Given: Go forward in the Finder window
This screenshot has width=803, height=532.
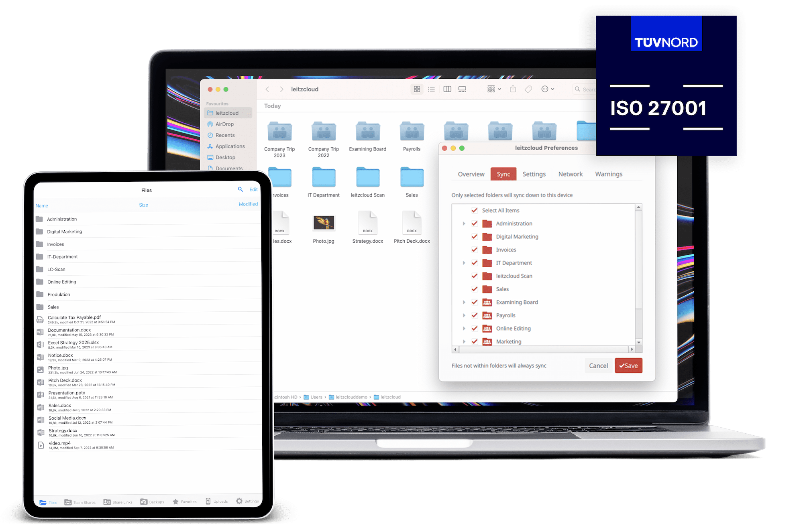Looking at the screenshot, I should coord(281,89).
